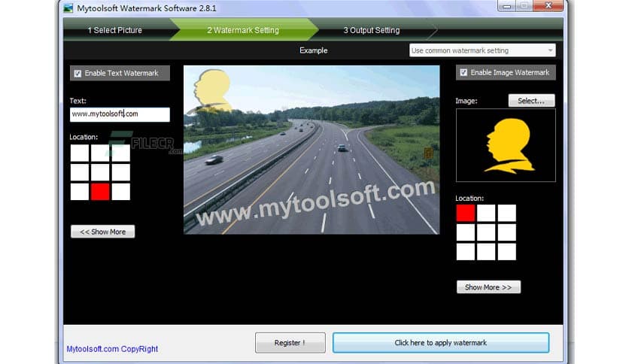629x364 pixels.
Task: Open the Mytoolsoft.com CopyRight link
Action: pyautogui.click(x=112, y=349)
